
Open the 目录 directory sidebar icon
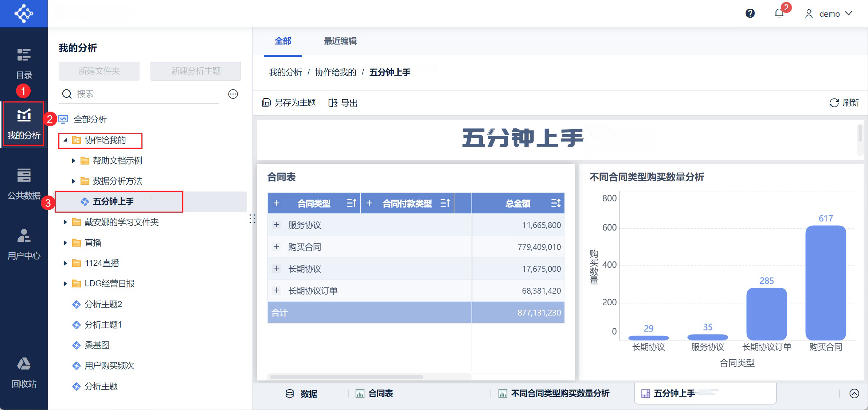[x=24, y=63]
